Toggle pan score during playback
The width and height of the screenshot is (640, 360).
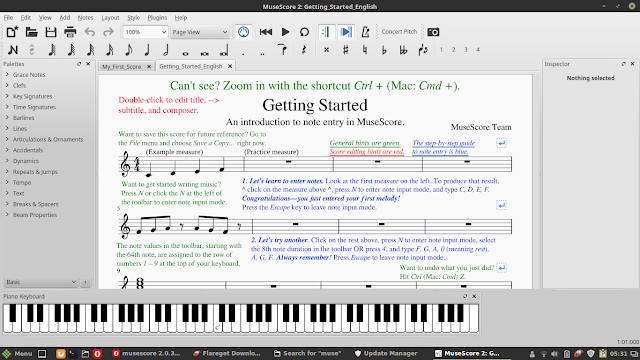(x=346, y=32)
